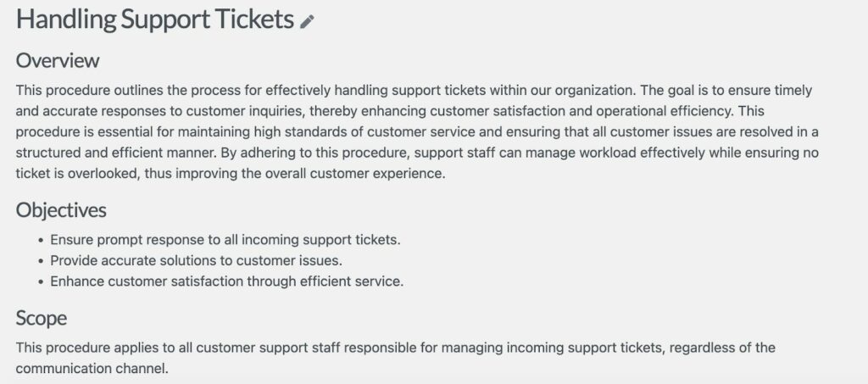Screen dimensions: 868x384
Task: Click the line starting 'procedure is essential for maintaining'
Action: click(417, 132)
